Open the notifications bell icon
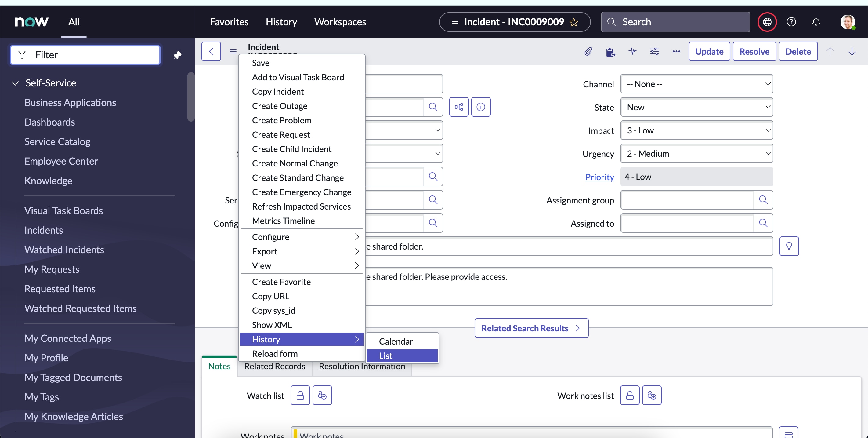 tap(816, 22)
